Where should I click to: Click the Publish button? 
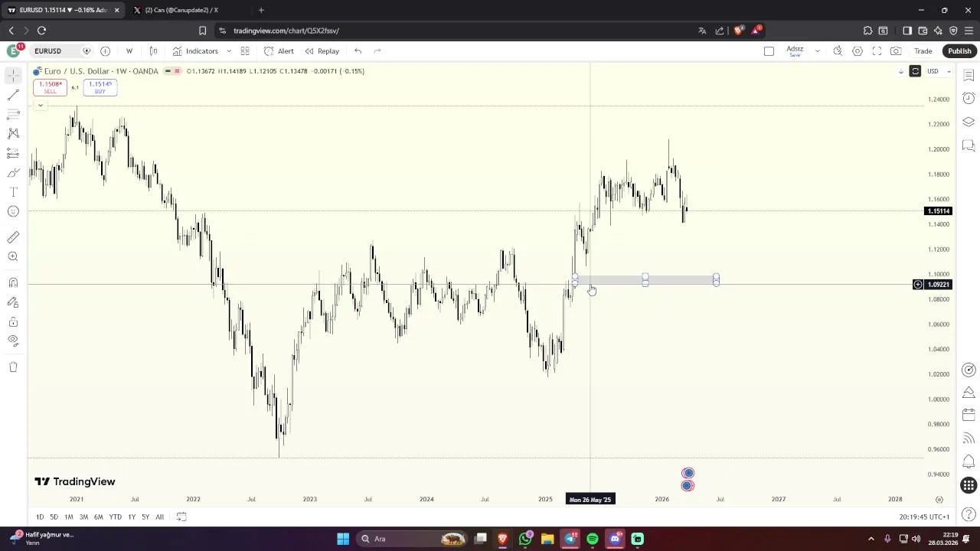tap(959, 51)
